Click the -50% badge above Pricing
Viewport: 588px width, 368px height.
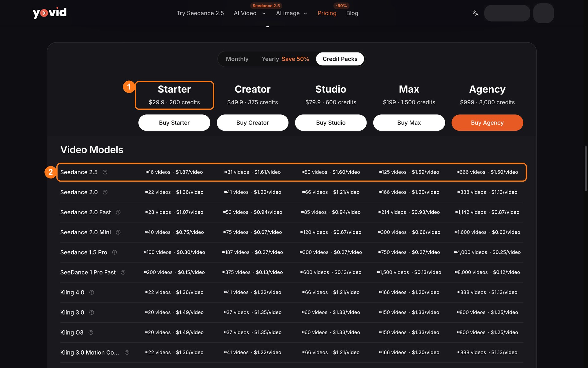341,6
